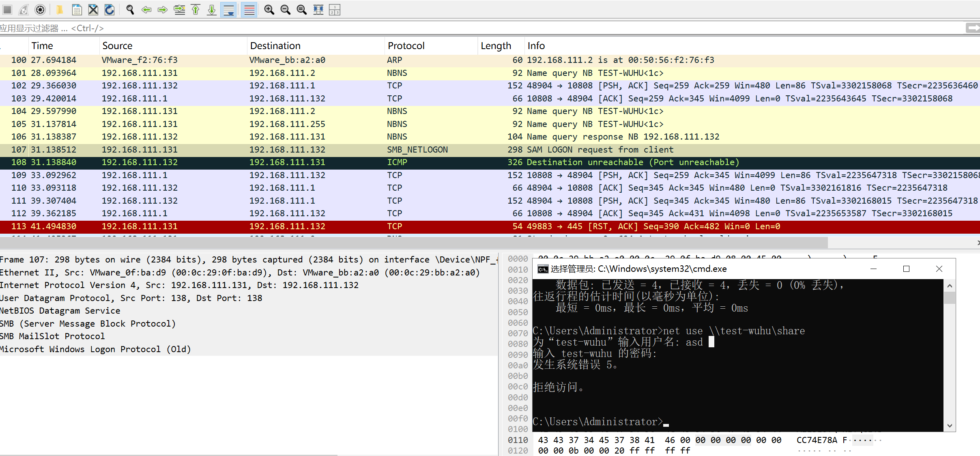Screen dimensions: 980x456
Task: Sort by the Destination column header
Action: pos(275,46)
